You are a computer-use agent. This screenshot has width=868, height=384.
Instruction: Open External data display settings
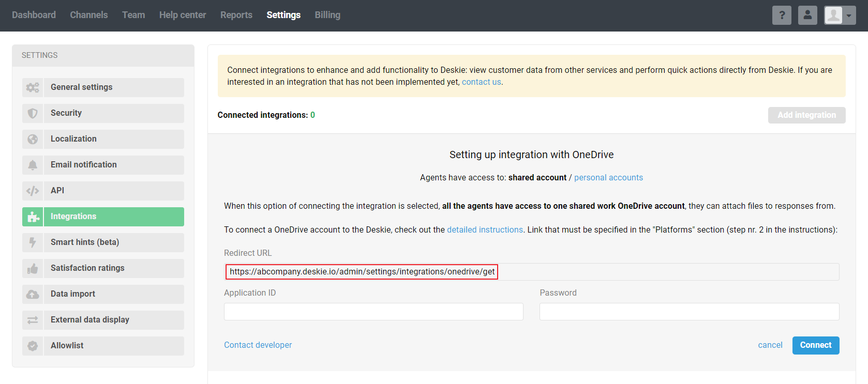(x=103, y=320)
